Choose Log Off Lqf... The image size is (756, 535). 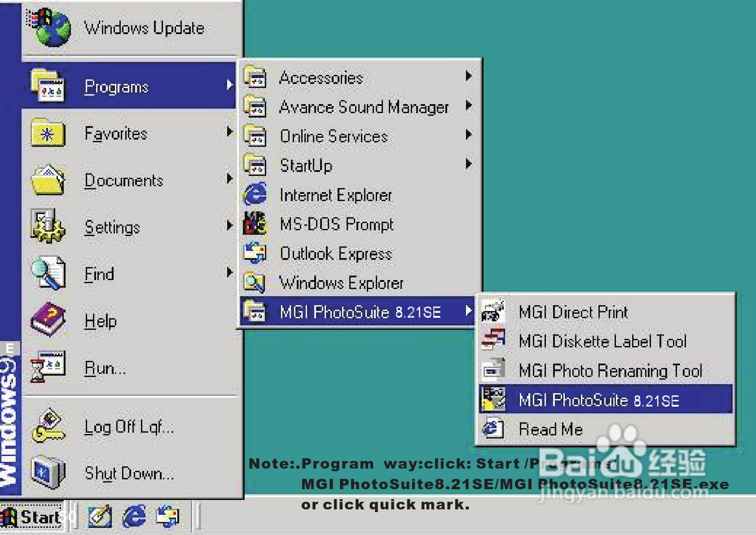129,426
